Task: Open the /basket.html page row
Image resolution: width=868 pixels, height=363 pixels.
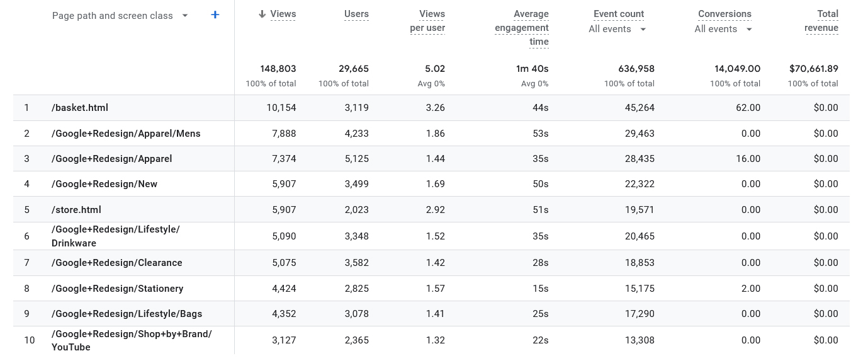Action: (79, 108)
